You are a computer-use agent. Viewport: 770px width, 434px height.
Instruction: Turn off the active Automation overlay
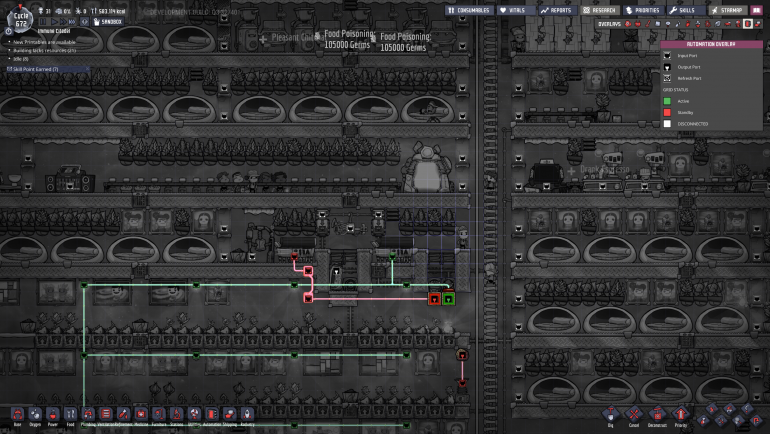pyautogui.click(x=748, y=24)
